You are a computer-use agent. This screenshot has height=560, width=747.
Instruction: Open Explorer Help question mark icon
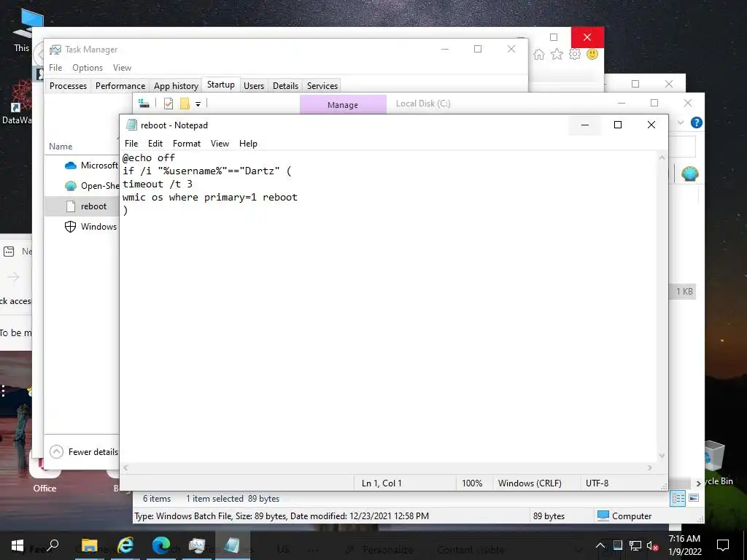696,122
